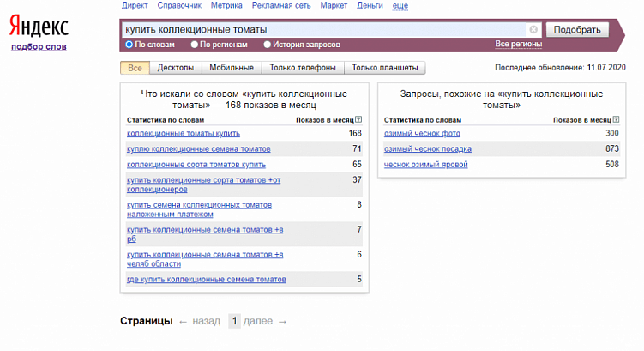The image size is (644, 351).
Task: Open the 'Деньги' top navigation link
Action: [x=370, y=6]
